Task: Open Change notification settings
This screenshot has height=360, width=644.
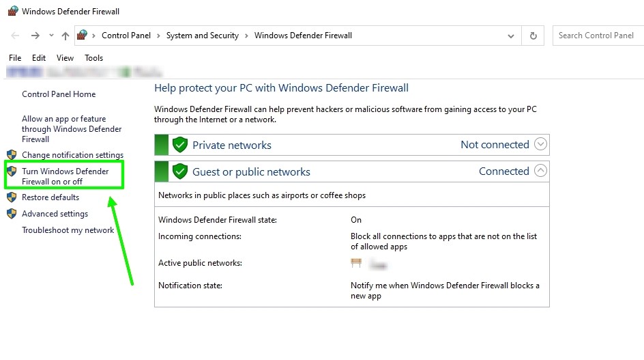Action: tap(73, 155)
